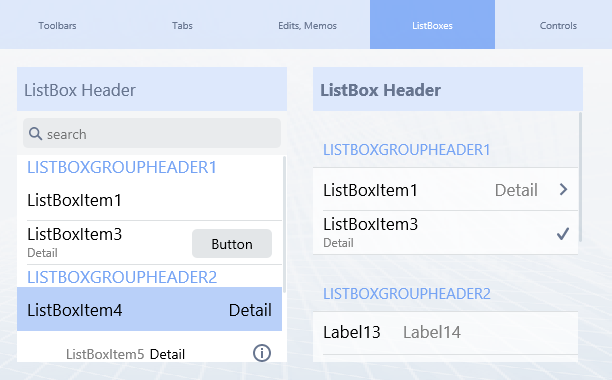
Task: Click the left ListBox Header title
Action: pos(80,90)
